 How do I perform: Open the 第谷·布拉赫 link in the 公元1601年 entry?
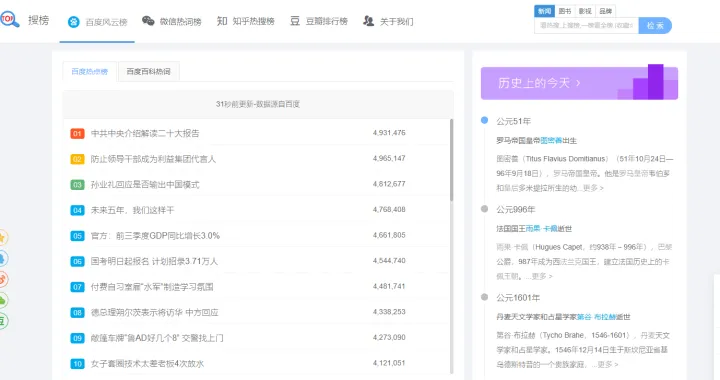coord(597,317)
